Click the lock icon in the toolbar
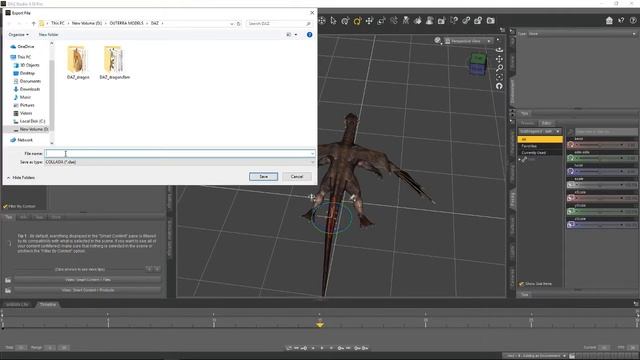 pyautogui.click(x=478, y=20)
